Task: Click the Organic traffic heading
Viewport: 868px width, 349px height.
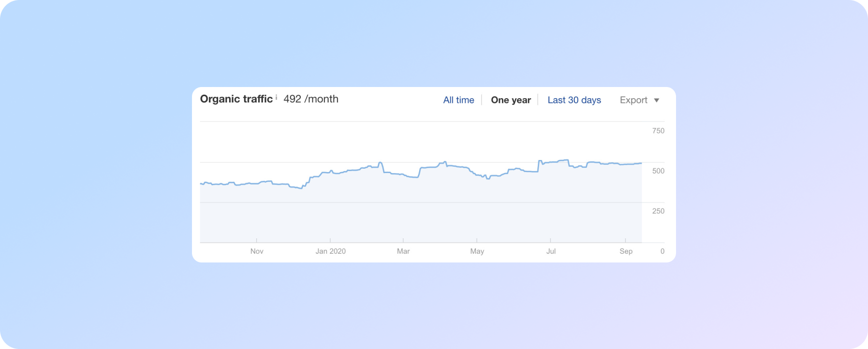Action: click(x=236, y=99)
